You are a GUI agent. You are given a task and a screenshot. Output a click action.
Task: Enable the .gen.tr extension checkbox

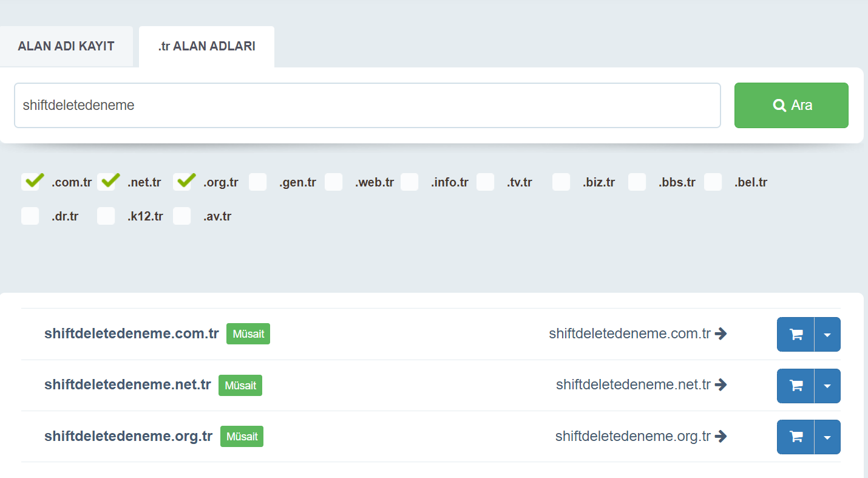pyautogui.click(x=258, y=182)
